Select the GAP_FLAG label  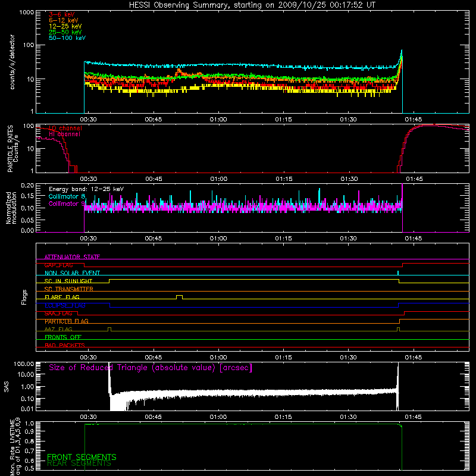[58, 265]
